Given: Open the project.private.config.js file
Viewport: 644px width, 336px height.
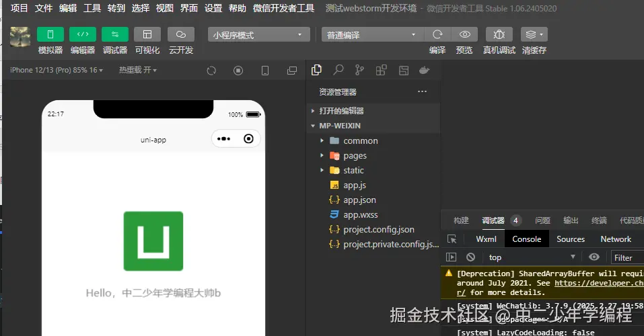Looking at the screenshot, I should coord(373,244).
